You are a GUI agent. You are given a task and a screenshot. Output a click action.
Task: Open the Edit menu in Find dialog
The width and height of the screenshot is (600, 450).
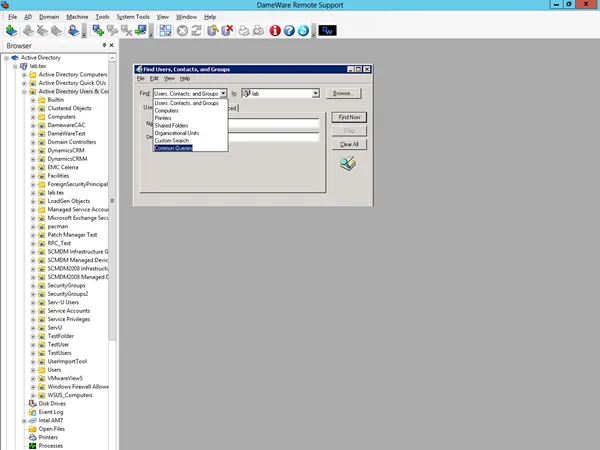tap(154, 78)
